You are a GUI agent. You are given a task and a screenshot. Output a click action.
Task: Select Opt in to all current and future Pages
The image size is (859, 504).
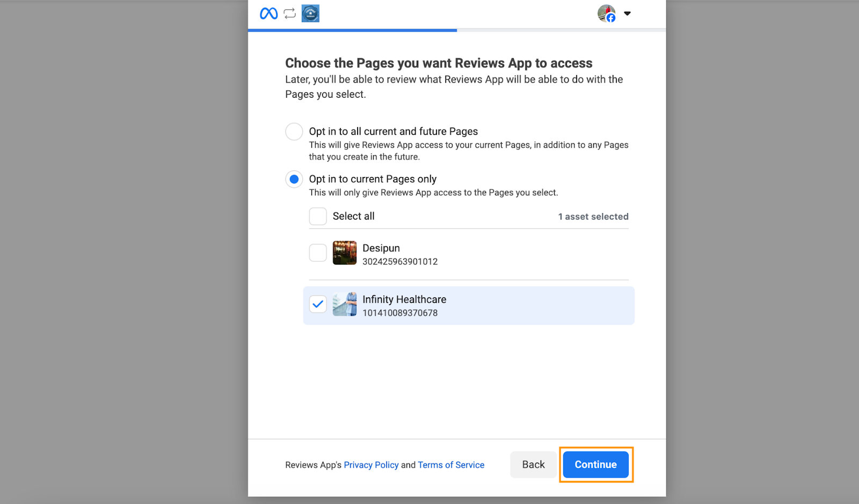tap(294, 132)
